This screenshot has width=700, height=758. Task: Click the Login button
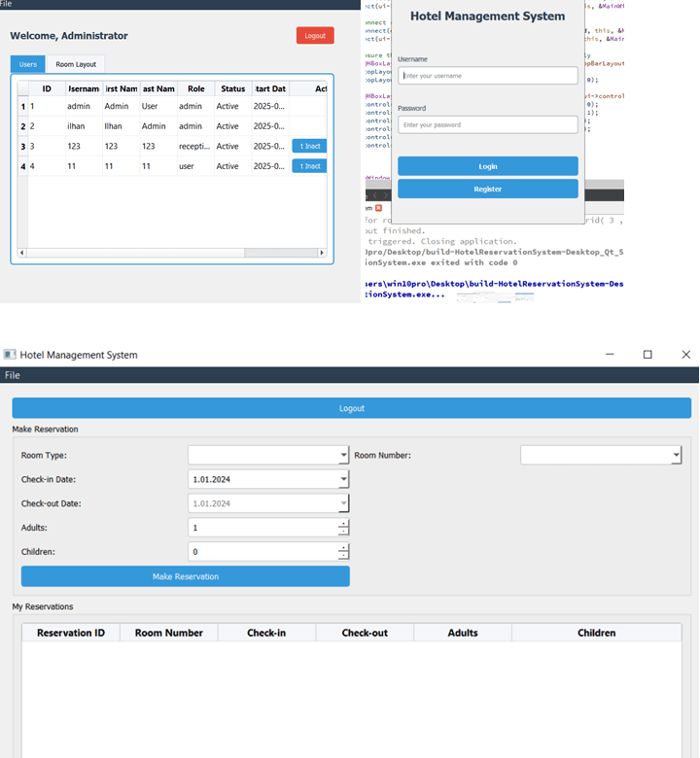[488, 166]
